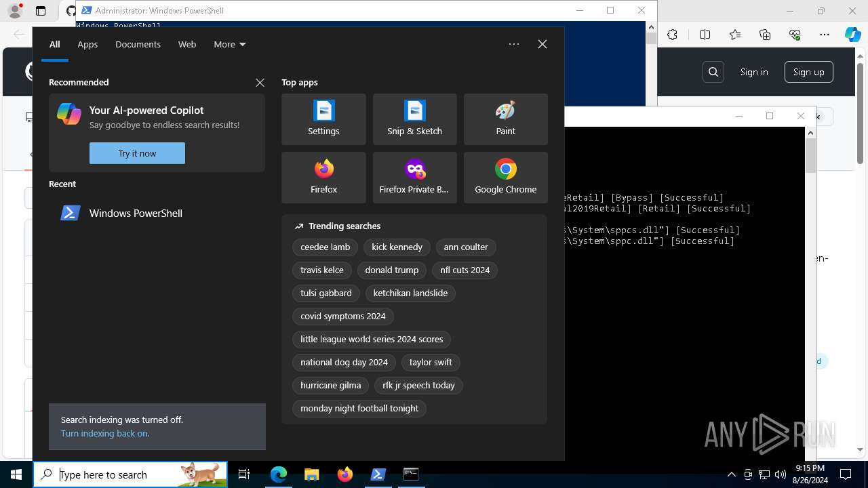Open Edge profile avatar icon
This screenshot has width=868, height=488.
(x=15, y=11)
